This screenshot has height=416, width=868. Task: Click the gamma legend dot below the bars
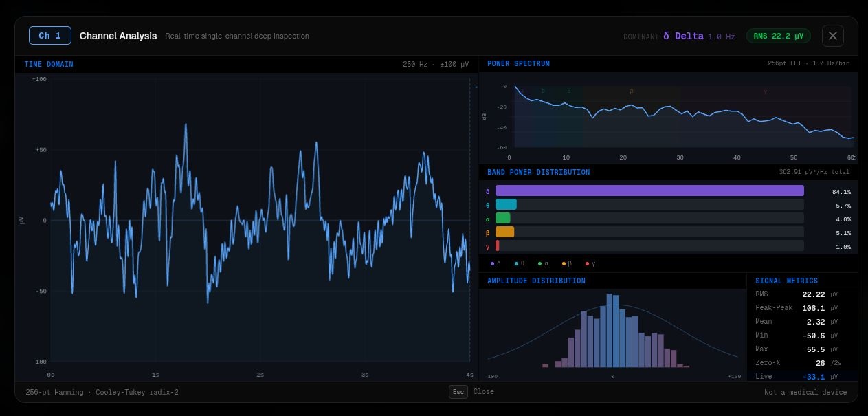[587, 263]
